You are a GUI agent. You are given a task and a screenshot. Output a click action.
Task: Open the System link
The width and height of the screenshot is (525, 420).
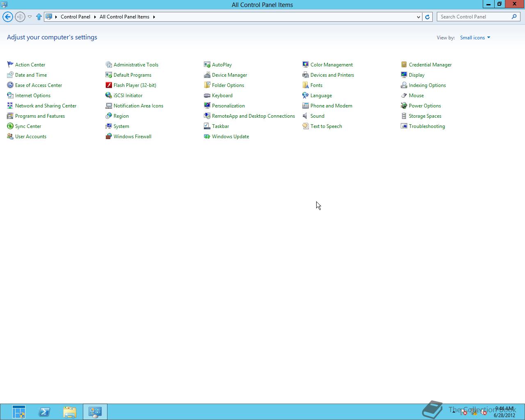tap(121, 126)
